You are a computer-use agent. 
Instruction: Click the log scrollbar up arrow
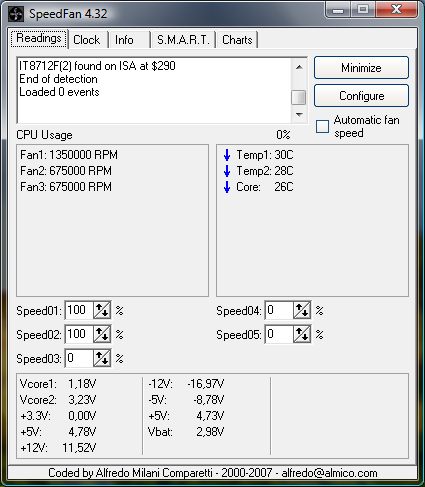(x=299, y=67)
